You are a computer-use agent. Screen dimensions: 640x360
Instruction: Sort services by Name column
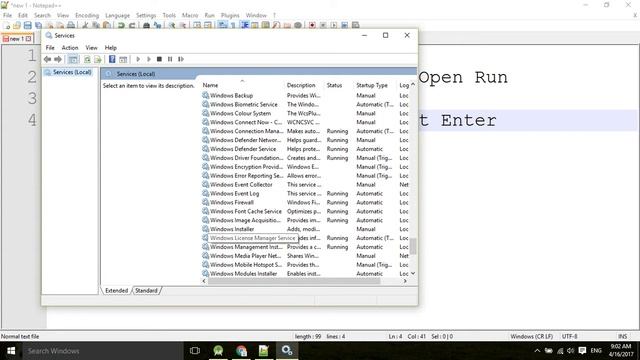(242, 85)
